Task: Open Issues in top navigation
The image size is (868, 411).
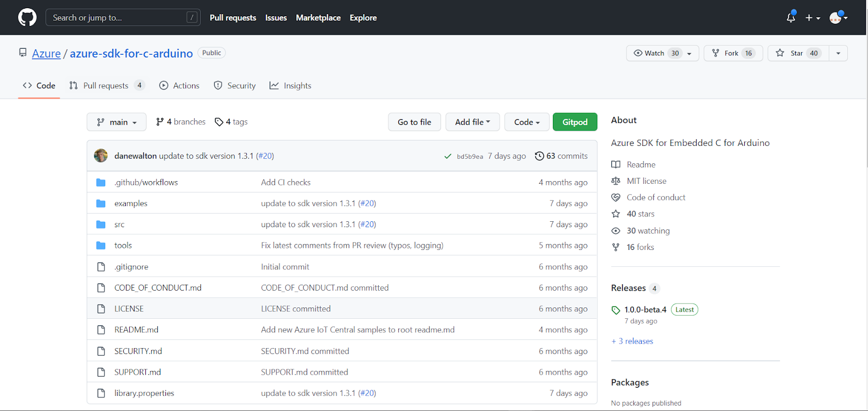Action: tap(276, 18)
